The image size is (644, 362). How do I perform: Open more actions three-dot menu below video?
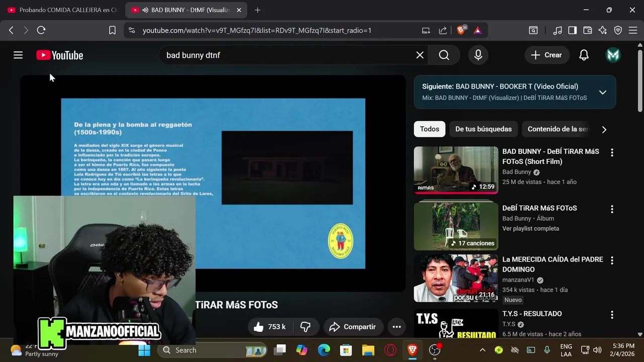396,327
